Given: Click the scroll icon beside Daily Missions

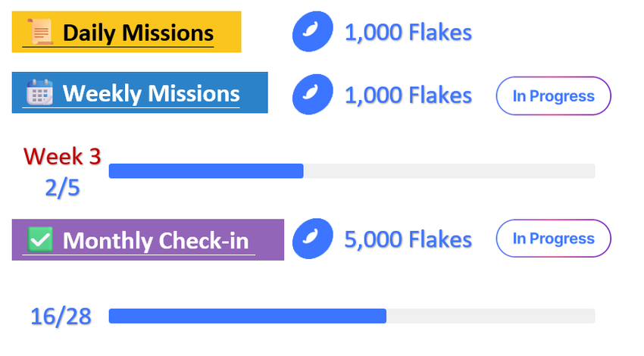Looking at the screenshot, I should point(41,33).
